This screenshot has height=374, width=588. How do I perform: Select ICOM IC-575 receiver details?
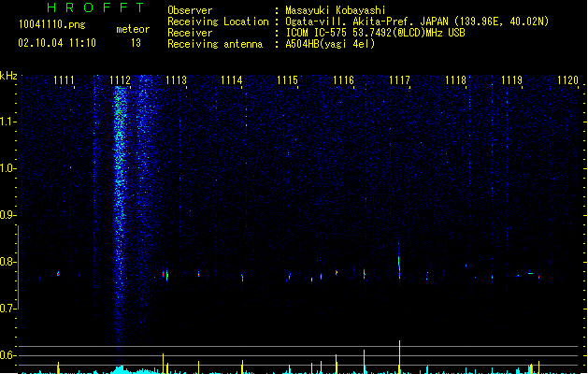376,33
